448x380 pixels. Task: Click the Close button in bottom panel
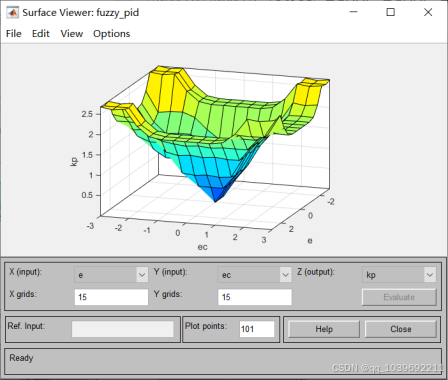pos(401,329)
